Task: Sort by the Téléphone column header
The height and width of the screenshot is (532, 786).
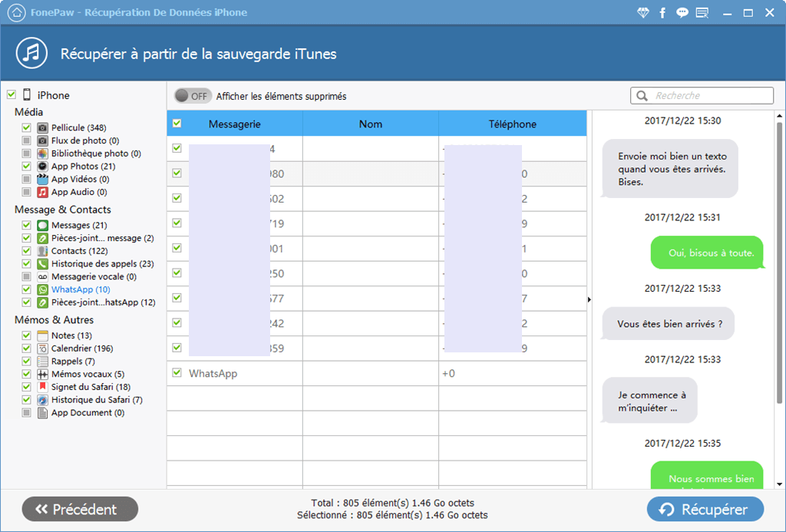Action: coord(512,124)
